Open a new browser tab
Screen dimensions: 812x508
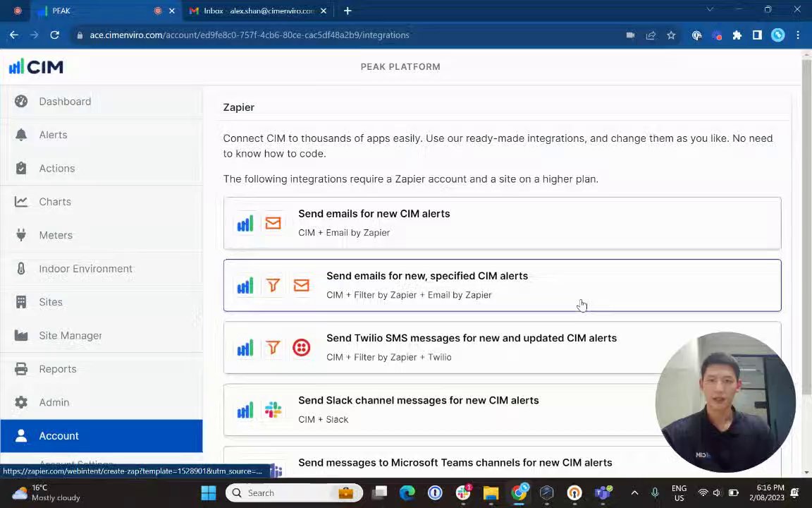(347, 11)
